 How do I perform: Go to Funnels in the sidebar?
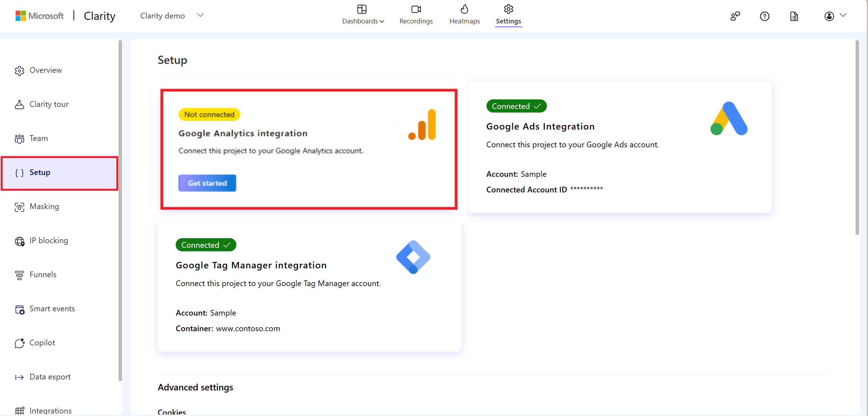coord(43,275)
